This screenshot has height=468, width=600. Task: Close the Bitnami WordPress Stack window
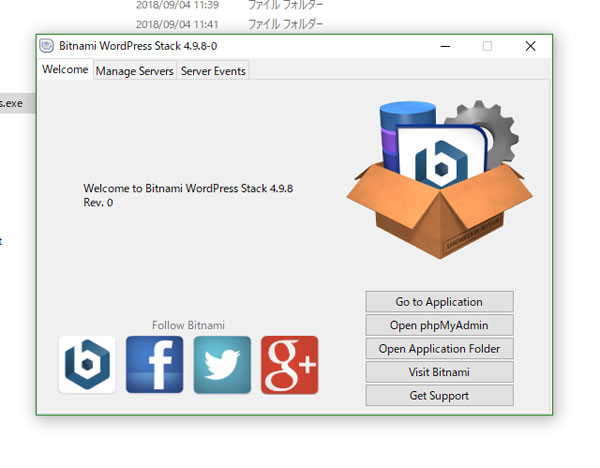tap(530, 46)
